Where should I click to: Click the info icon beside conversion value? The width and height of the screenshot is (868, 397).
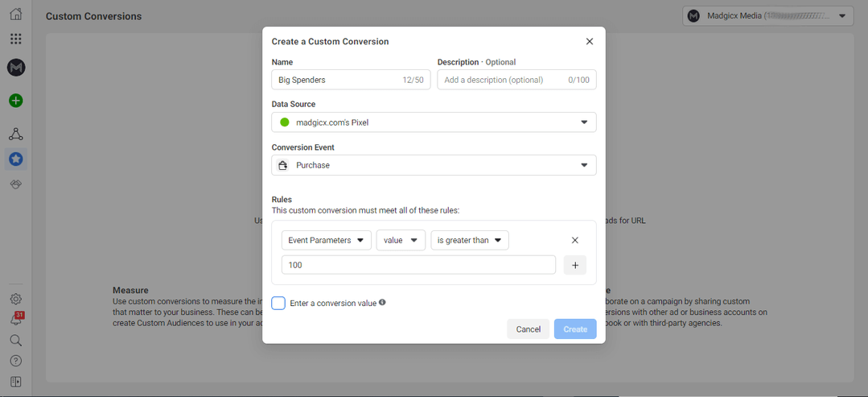tap(382, 303)
